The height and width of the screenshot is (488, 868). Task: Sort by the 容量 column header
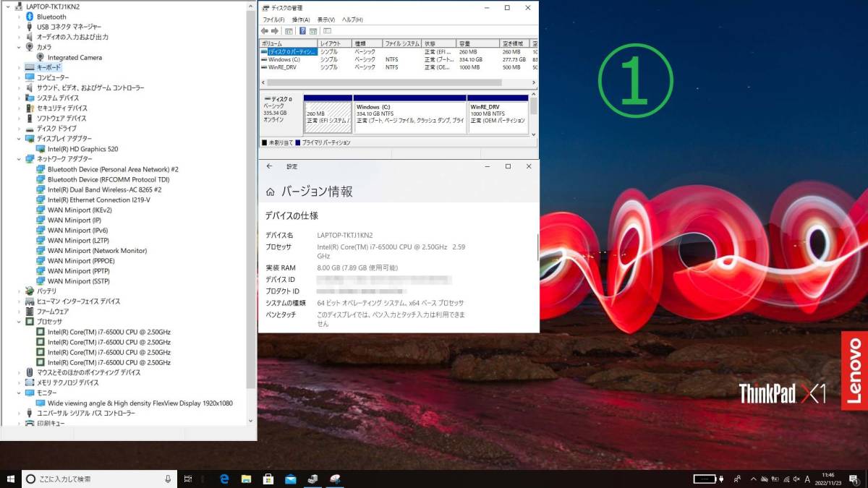click(478, 44)
